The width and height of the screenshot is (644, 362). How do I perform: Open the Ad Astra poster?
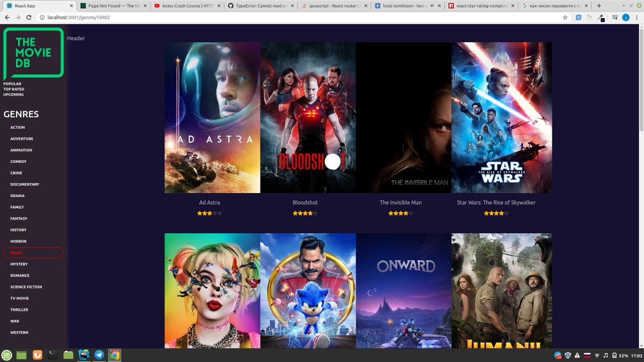[212, 118]
